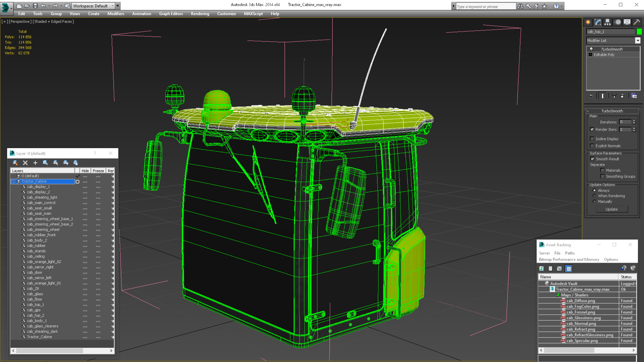The width and height of the screenshot is (644, 362).
Task: Open the Rendering menu
Action: coord(200,14)
